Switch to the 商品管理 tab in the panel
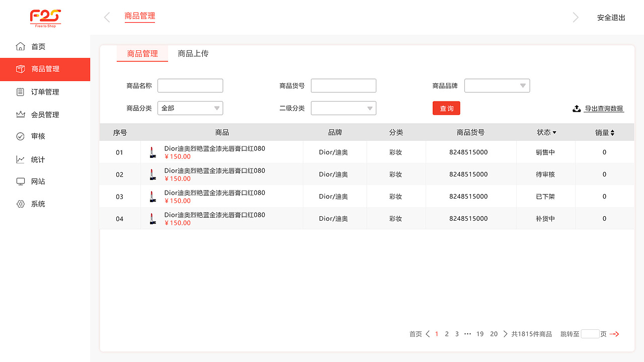The height and width of the screenshot is (362, 644). click(x=142, y=54)
